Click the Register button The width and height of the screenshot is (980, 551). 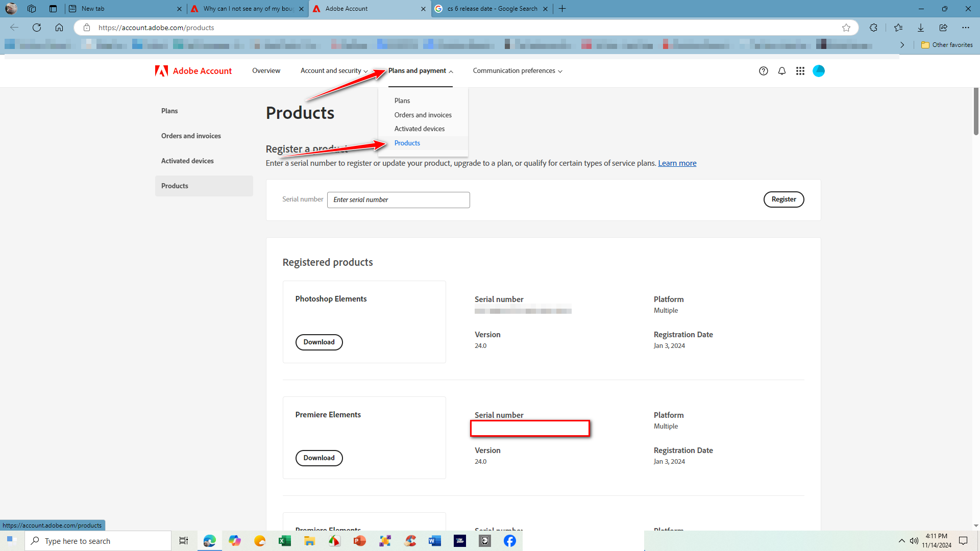pyautogui.click(x=783, y=199)
